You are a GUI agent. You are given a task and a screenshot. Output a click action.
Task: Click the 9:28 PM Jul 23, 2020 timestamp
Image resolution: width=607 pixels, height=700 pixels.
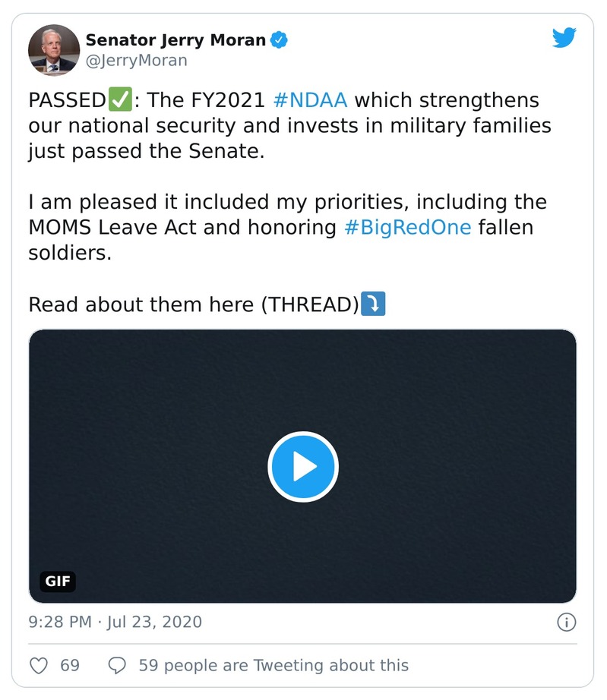click(115, 623)
